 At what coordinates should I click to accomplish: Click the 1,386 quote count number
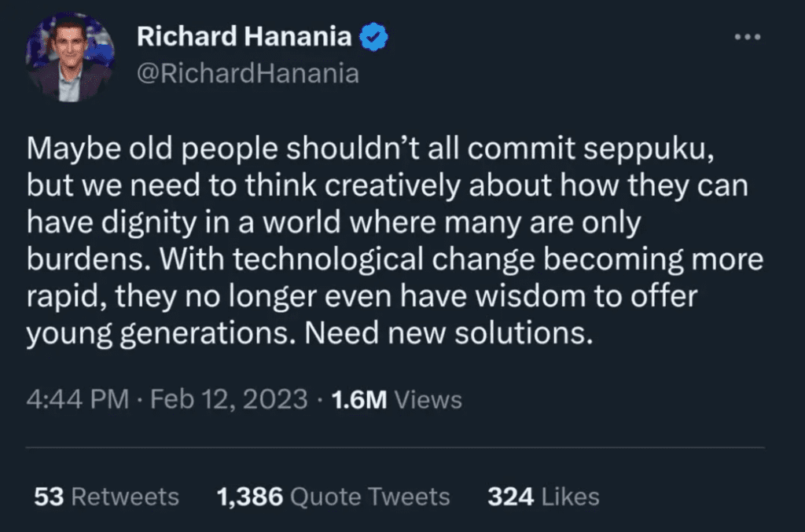[x=248, y=497]
